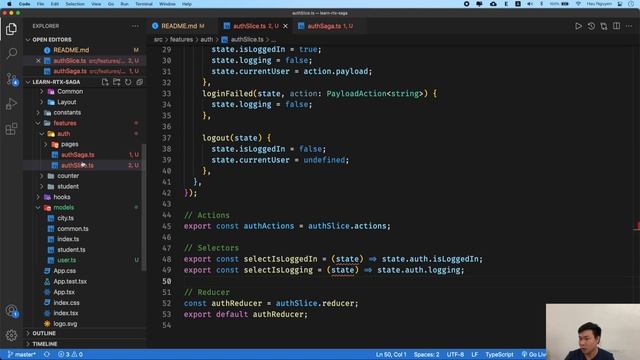Expand the Layout folder
Viewport: 640px width, 360px height.
point(41,102)
